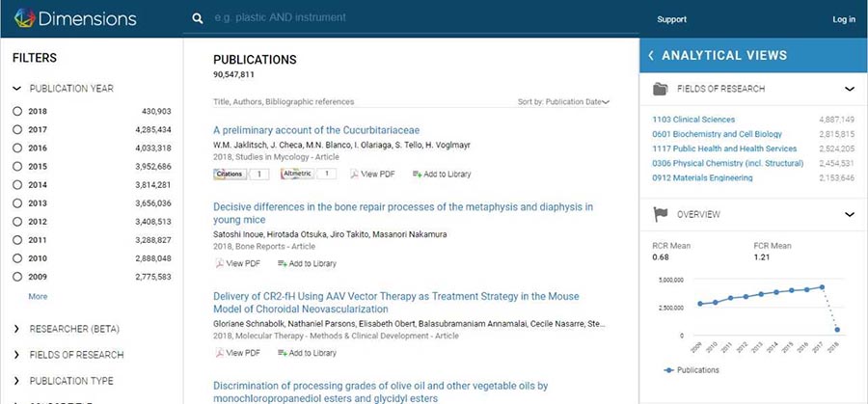Collapse the Analytical Views panel arrow
This screenshot has height=404, width=868.
coord(651,55)
